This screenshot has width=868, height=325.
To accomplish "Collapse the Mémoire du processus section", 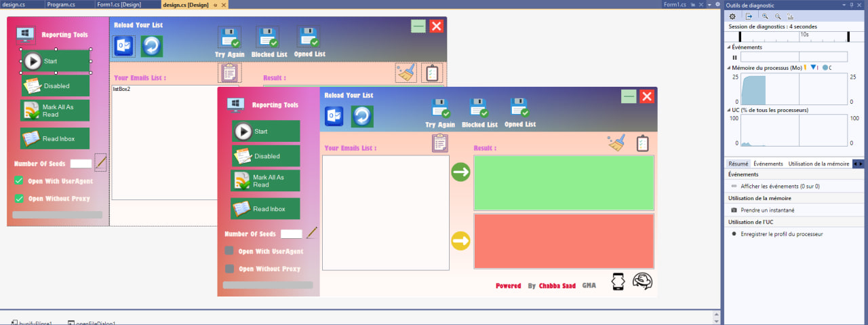I will pos(729,68).
